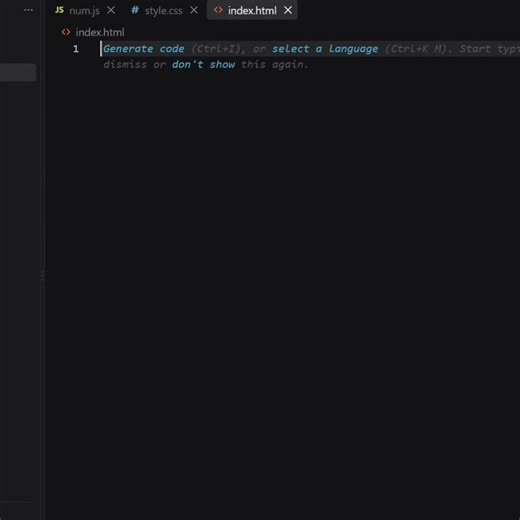Click the HTML icon on index.html tab
520x520 pixels.
coord(218,10)
